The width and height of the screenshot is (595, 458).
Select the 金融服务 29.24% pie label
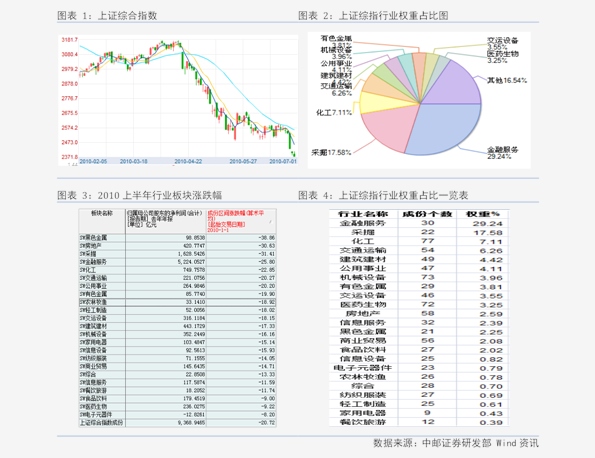pyautogui.click(x=502, y=153)
